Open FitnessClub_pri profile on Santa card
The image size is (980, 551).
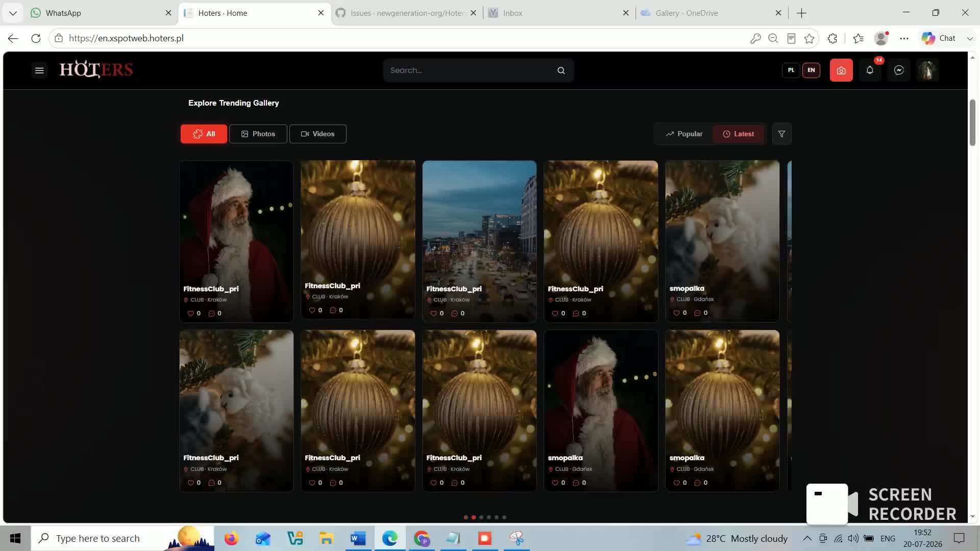(x=211, y=289)
